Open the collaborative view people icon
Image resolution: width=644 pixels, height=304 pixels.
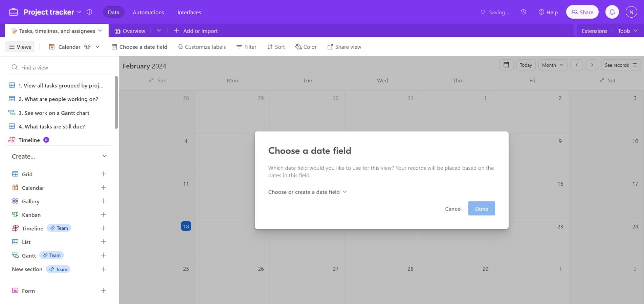(x=87, y=47)
